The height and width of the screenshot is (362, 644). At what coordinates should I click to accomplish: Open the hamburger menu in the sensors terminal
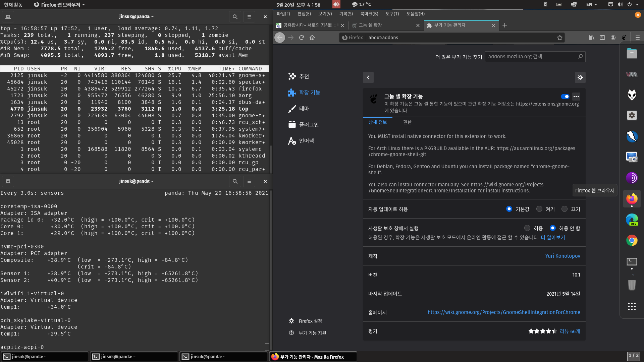coord(249,181)
